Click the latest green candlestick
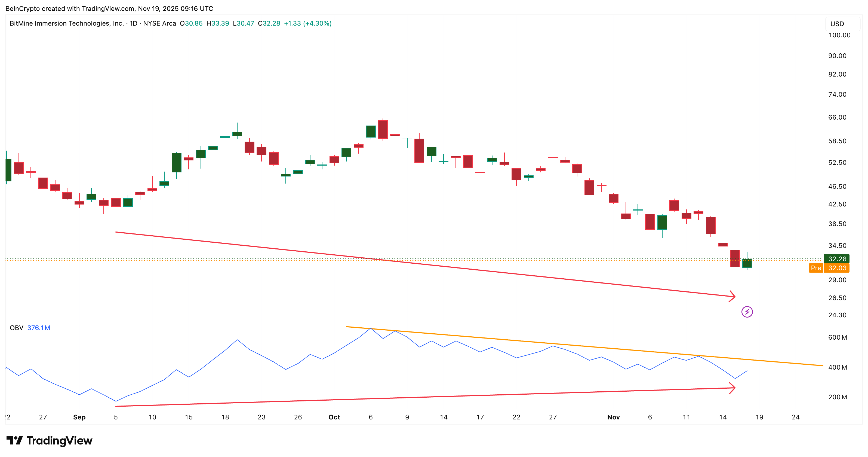 pos(747,263)
